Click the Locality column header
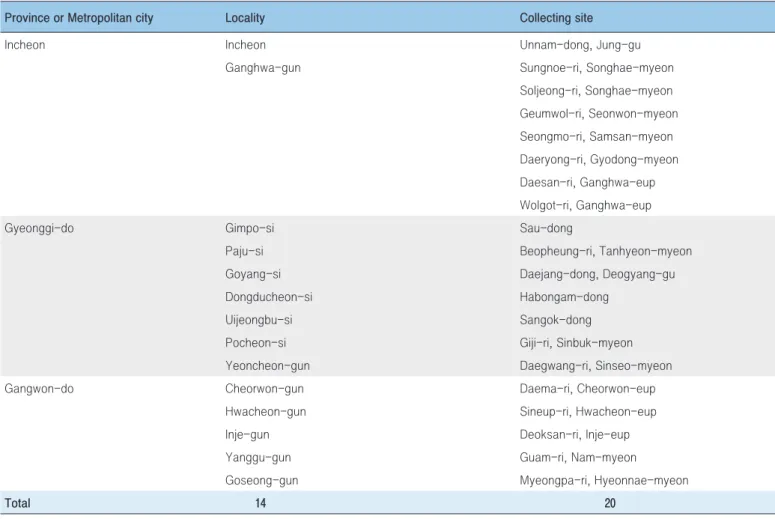Screen dimensions: 775x519 tap(245, 18)
